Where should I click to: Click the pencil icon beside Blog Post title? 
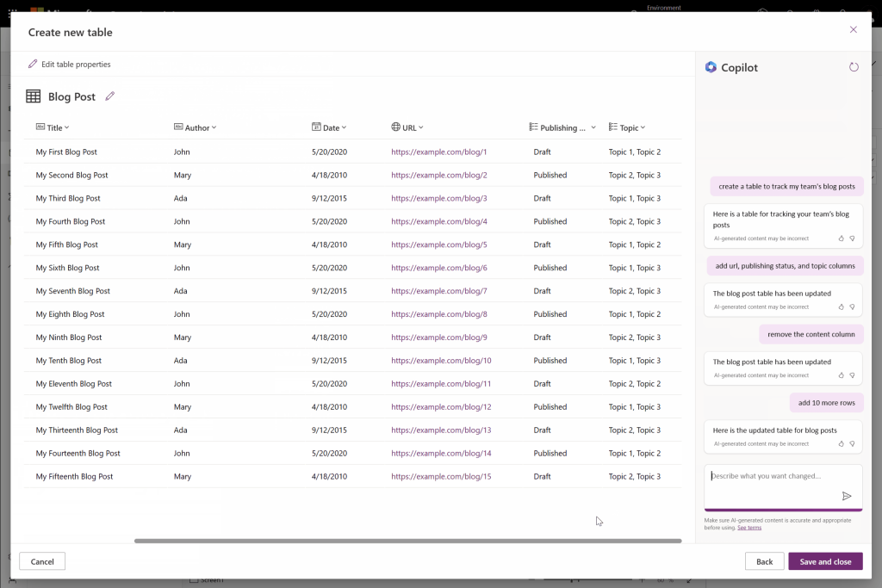pyautogui.click(x=110, y=96)
